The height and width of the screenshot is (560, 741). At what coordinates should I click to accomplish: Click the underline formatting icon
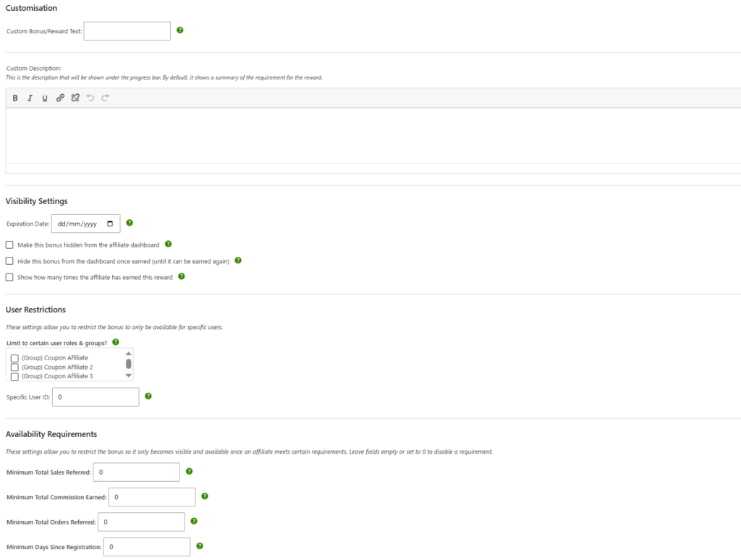click(x=45, y=98)
